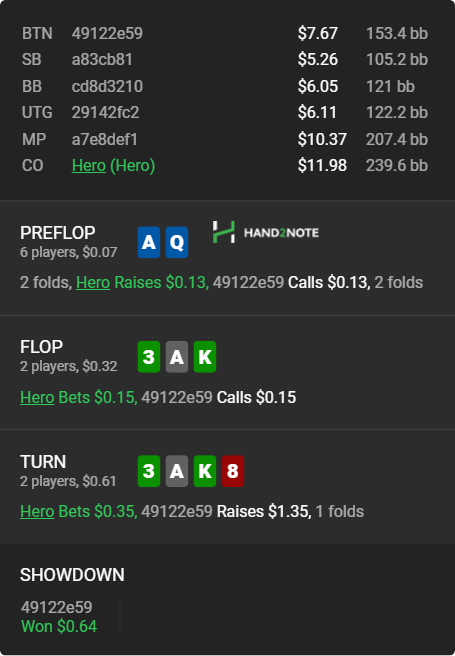Click the green King card on turn row
This screenshot has width=455, height=656.
(x=205, y=471)
